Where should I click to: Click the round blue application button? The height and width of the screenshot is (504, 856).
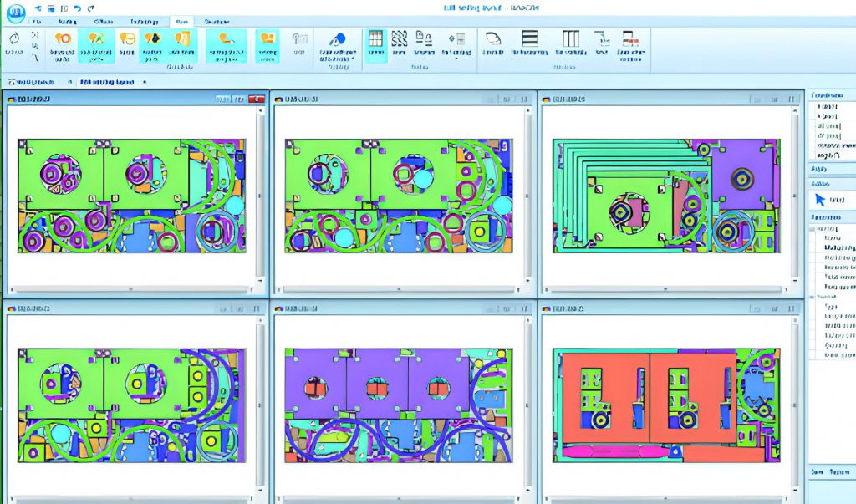click(16, 12)
